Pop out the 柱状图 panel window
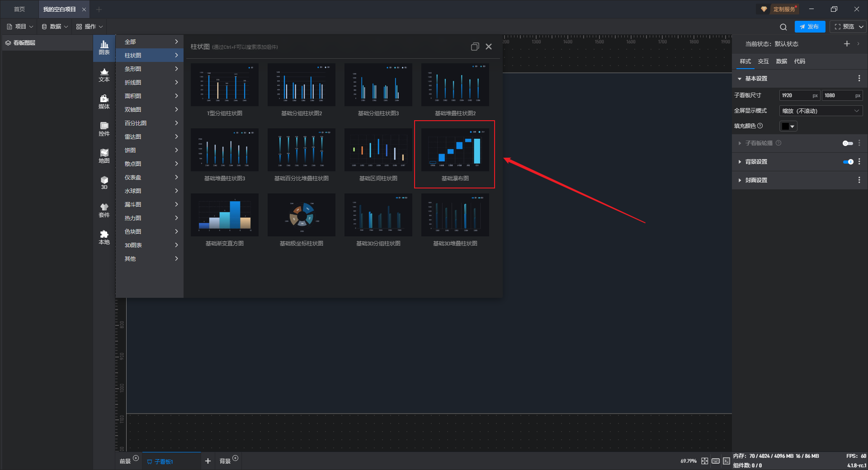868x470 pixels. (475, 47)
